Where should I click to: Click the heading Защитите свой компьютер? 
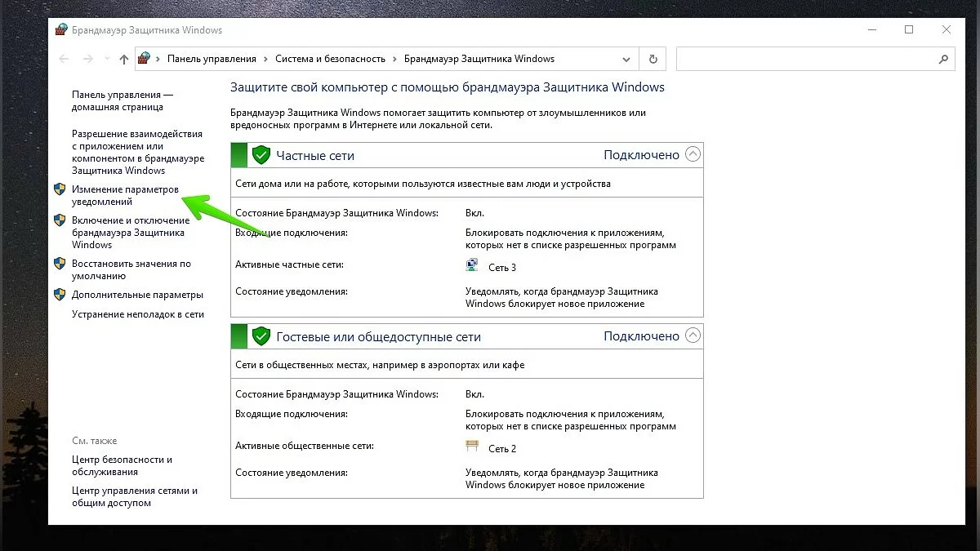(x=448, y=87)
